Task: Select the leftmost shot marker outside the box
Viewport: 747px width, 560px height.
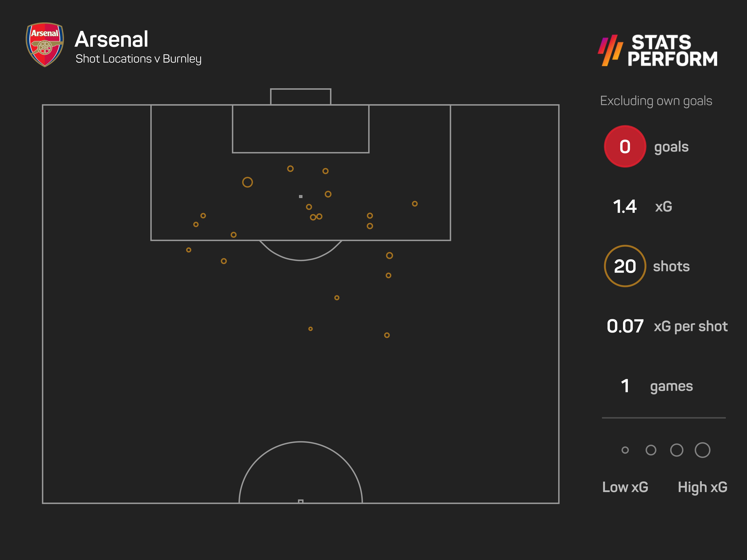Action: pyautogui.click(x=189, y=250)
